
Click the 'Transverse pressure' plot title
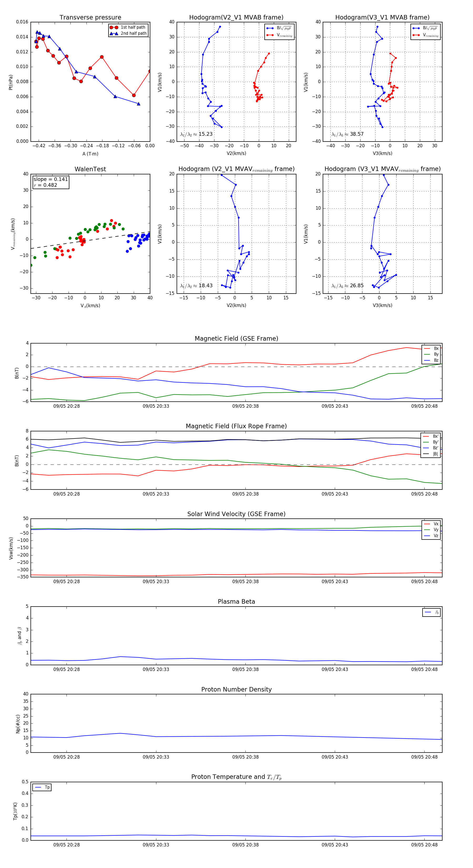tap(90, 18)
